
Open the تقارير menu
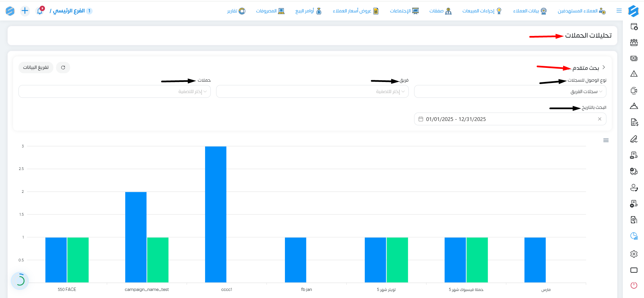236,11
